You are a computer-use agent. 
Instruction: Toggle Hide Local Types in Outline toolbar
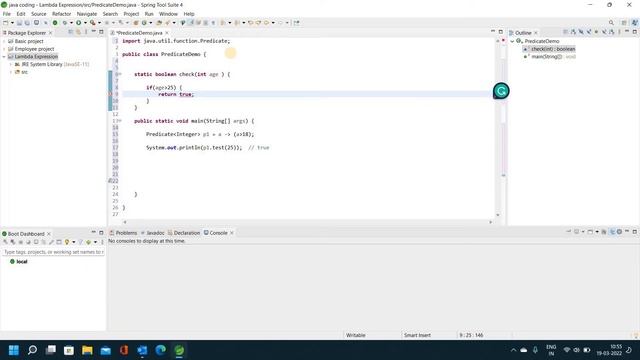pos(604,32)
